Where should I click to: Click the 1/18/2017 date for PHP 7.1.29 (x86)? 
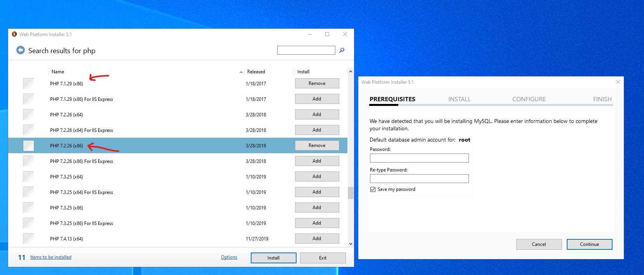(x=256, y=84)
